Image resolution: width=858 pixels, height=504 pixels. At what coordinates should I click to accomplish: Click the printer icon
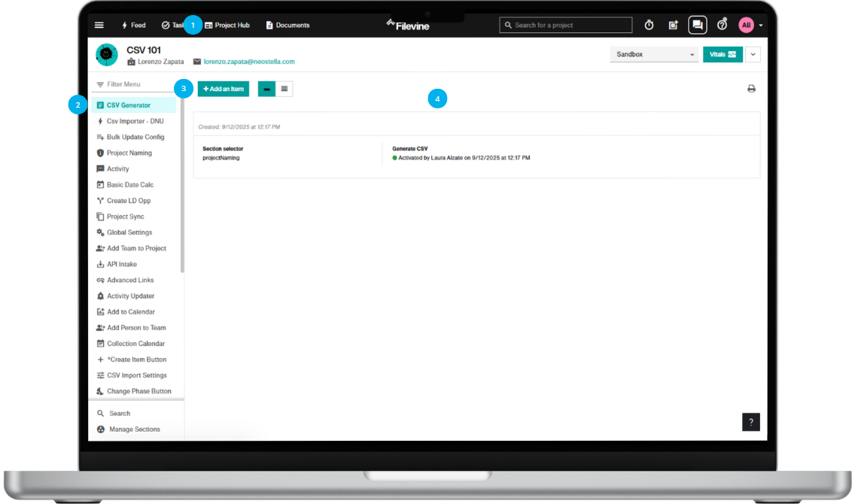pos(751,89)
